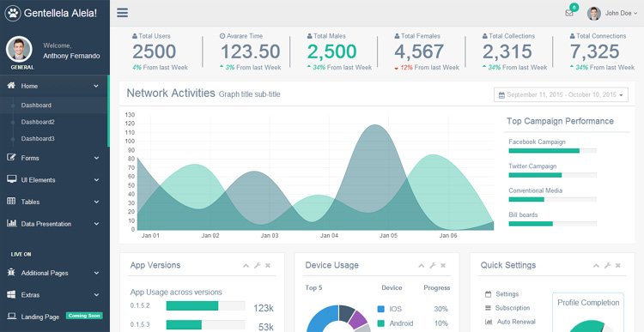The height and width of the screenshot is (332, 644).
Task: Click the Extras windows icon
Action: coord(11,294)
